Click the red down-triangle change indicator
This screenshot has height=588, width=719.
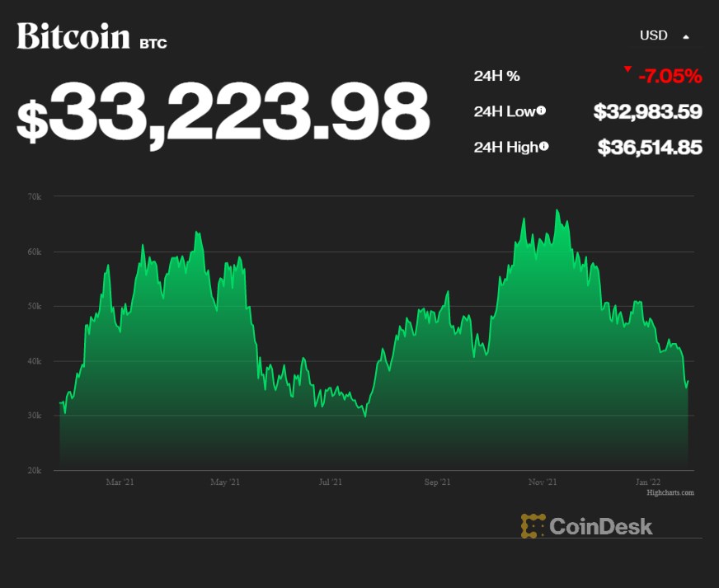[627, 69]
